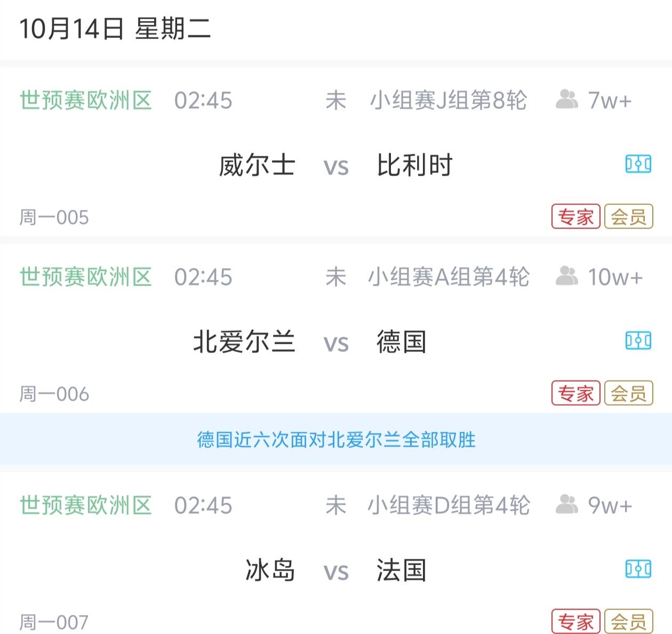
Task: Tap 会员 tag on Wales vs Belgium match
Action: pos(628,217)
